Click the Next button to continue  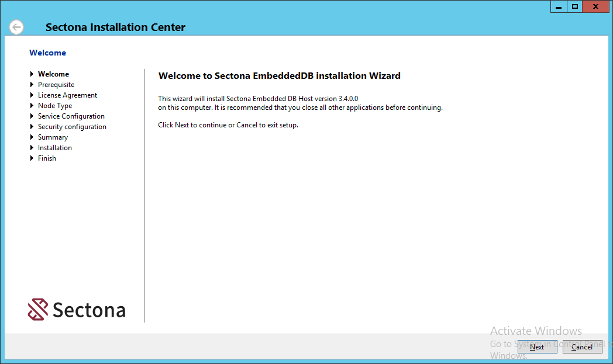[537, 346]
